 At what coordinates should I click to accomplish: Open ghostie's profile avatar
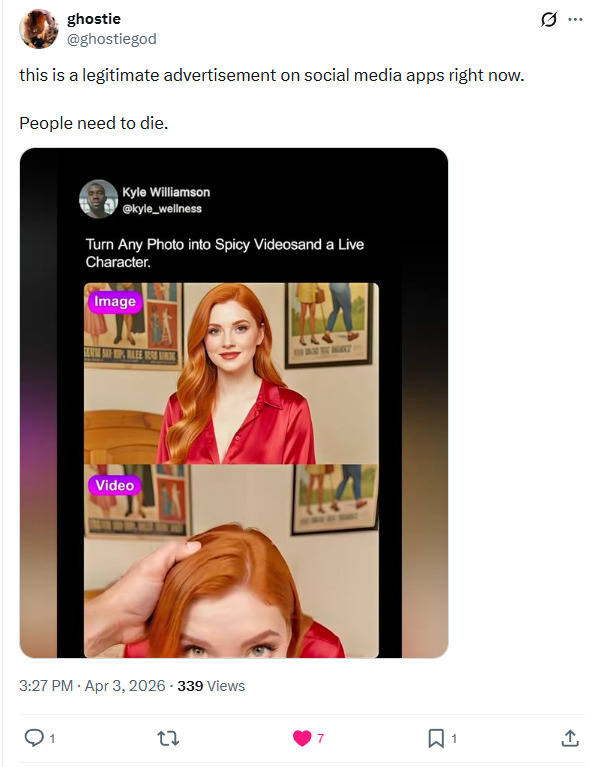click(x=38, y=29)
